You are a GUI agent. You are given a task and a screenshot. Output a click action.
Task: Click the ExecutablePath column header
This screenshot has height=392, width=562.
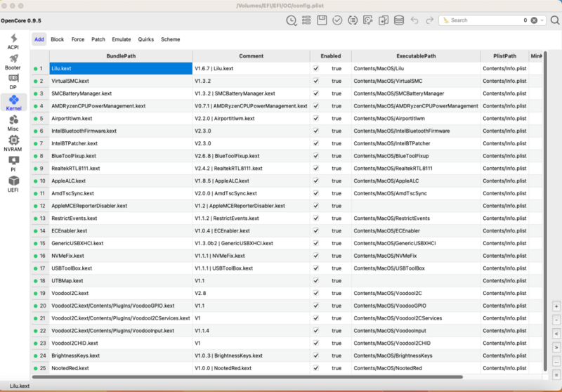(416, 56)
